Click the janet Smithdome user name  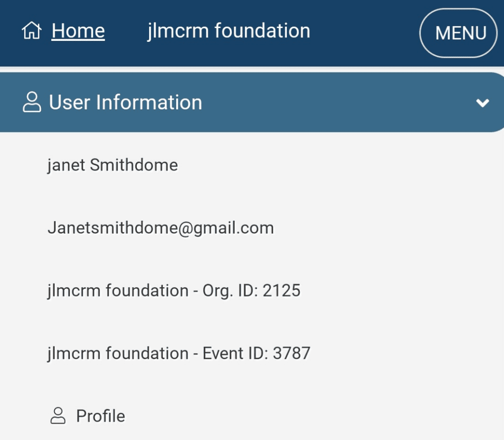tap(112, 165)
